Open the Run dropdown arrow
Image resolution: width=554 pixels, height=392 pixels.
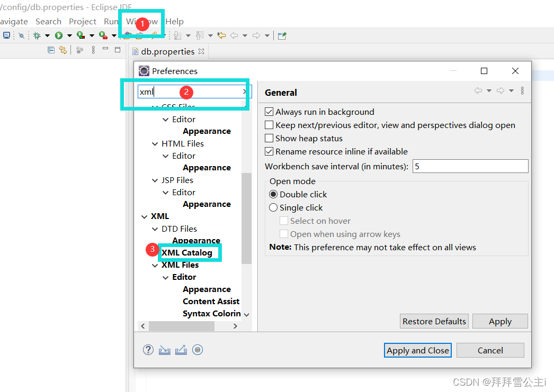pyautogui.click(x=69, y=35)
